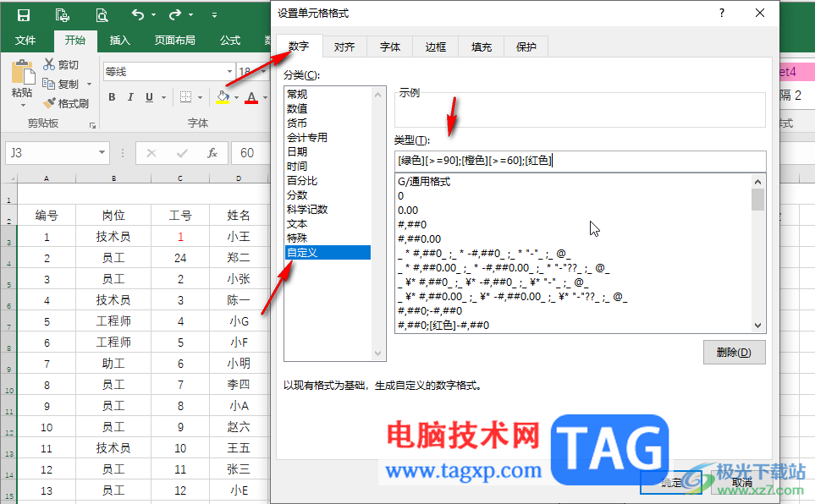Toggle Bold formatting
Image resolution: width=815 pixels, height=504 pixels.
112,97
